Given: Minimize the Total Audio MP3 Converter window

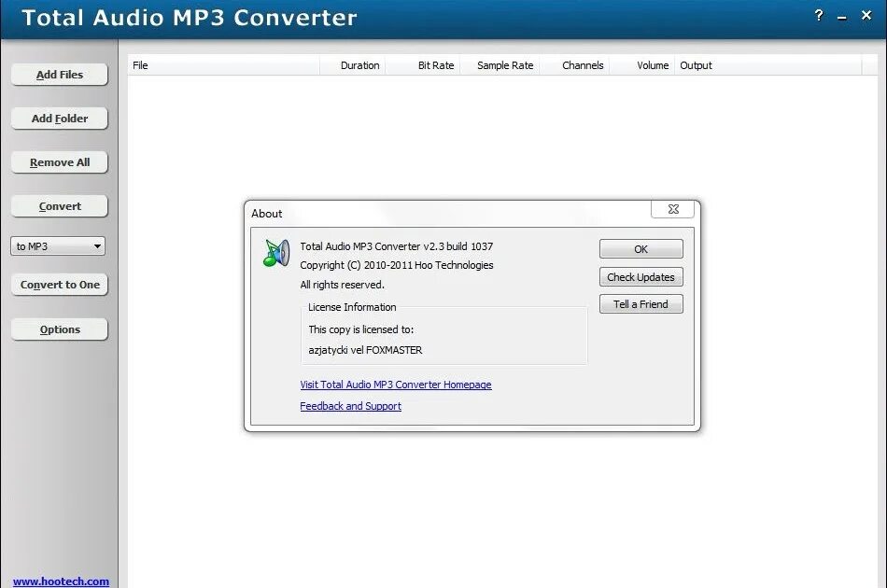Looking at the screenshot, I should click(842, 17).
